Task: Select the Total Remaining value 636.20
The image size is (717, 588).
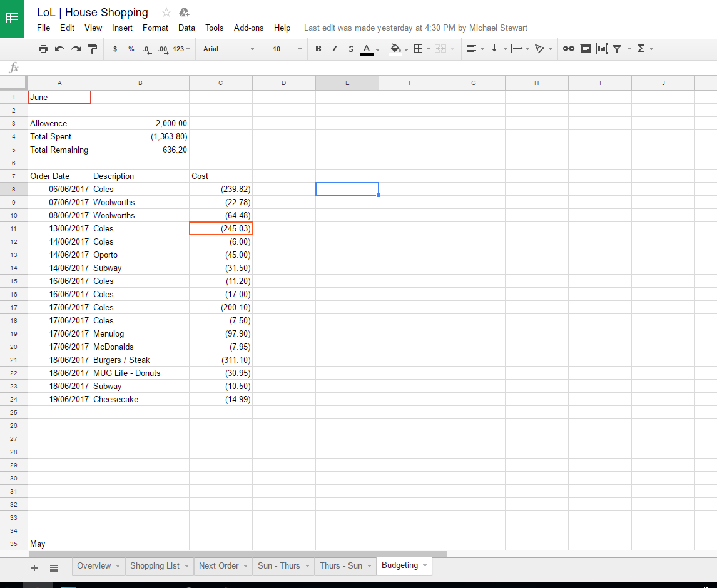Action: pos(140,150)
